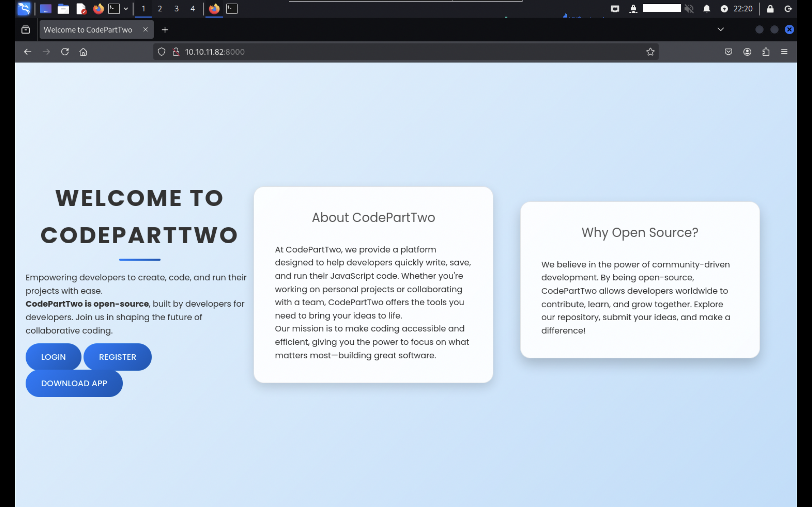
Task: Click the DOWNLOAD APP button
Action: (x=74, y=383)
